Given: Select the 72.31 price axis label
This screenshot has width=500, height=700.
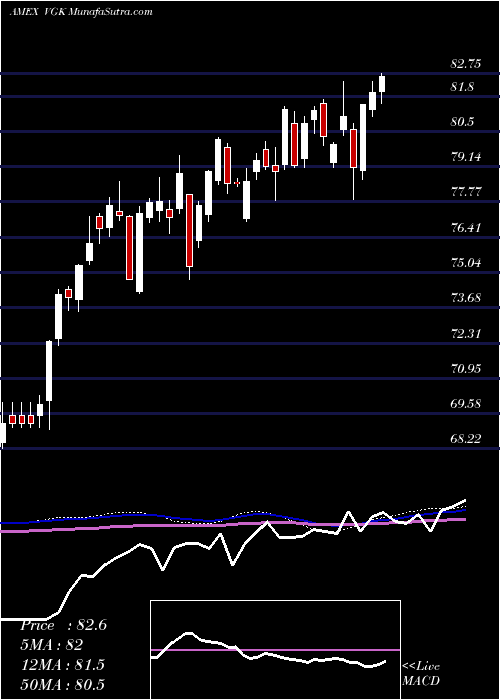Looking at the screenshot, I should pyautogui.click(x=466, y=333).
